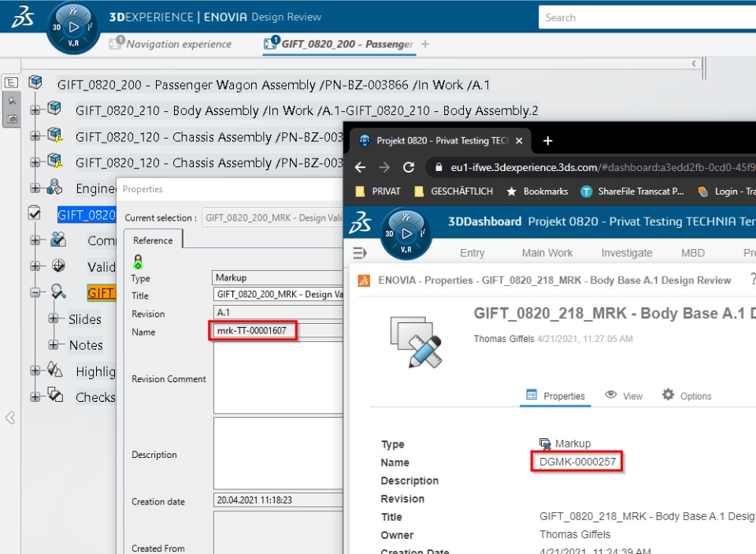Click the lock status icon in Properties dialog
Screen dimensions: 756x554
click(138, 262)
